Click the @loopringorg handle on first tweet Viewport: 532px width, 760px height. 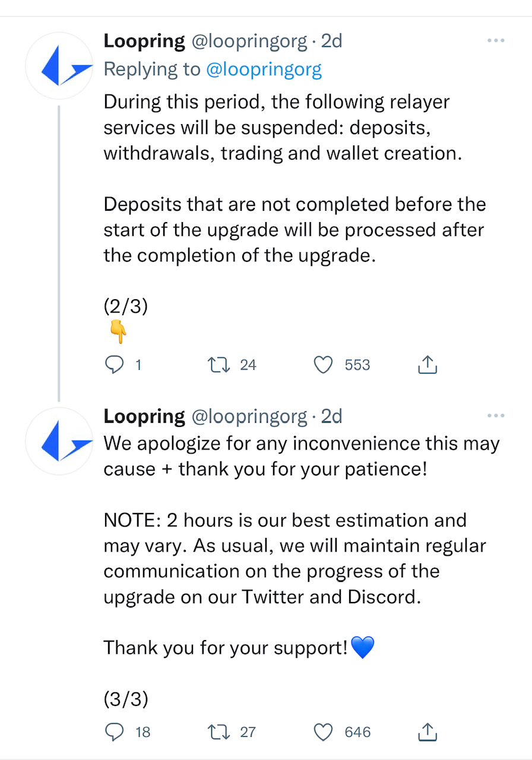point(249,41)
